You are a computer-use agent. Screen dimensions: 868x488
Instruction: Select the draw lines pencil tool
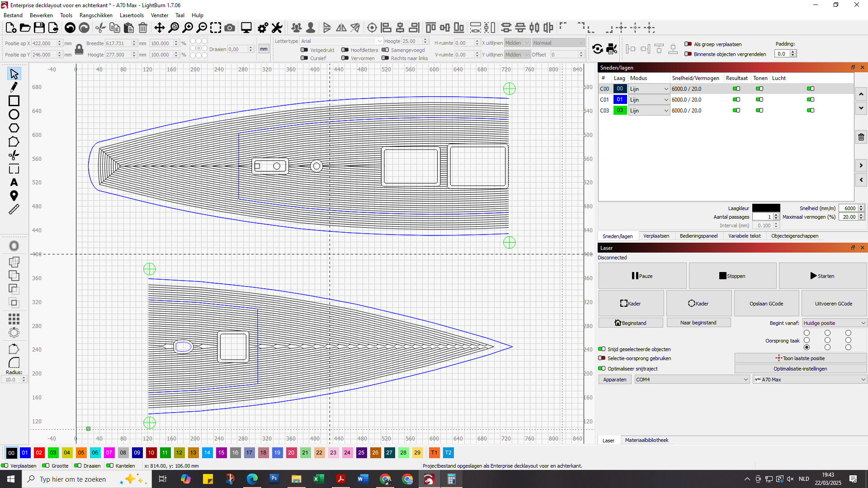click(14, 87)
